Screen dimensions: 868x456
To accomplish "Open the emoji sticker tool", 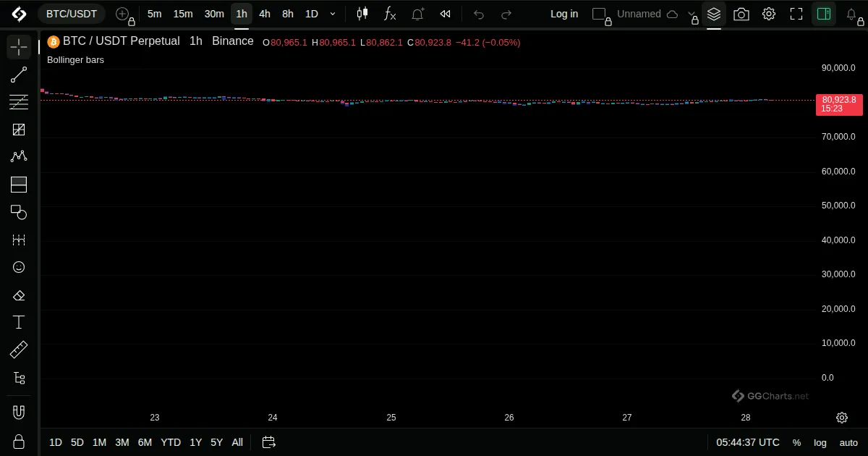I will click(19, 267).
